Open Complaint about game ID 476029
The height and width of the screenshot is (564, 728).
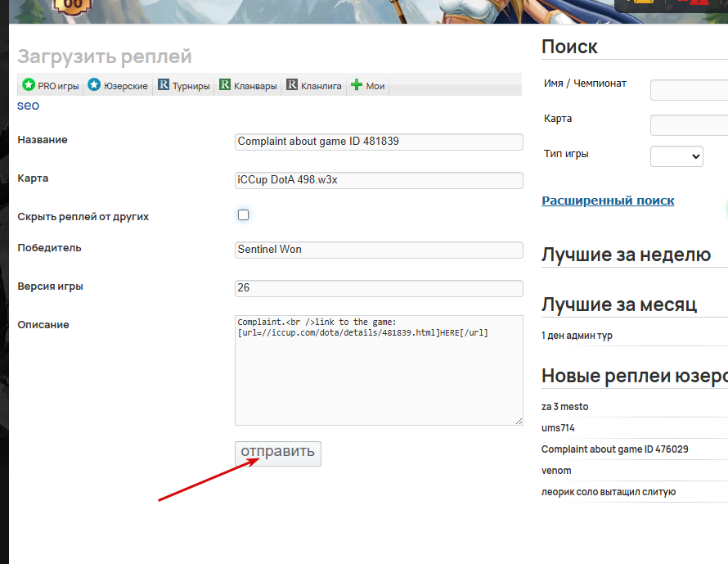pyautogui.click(x=615, y=449)
